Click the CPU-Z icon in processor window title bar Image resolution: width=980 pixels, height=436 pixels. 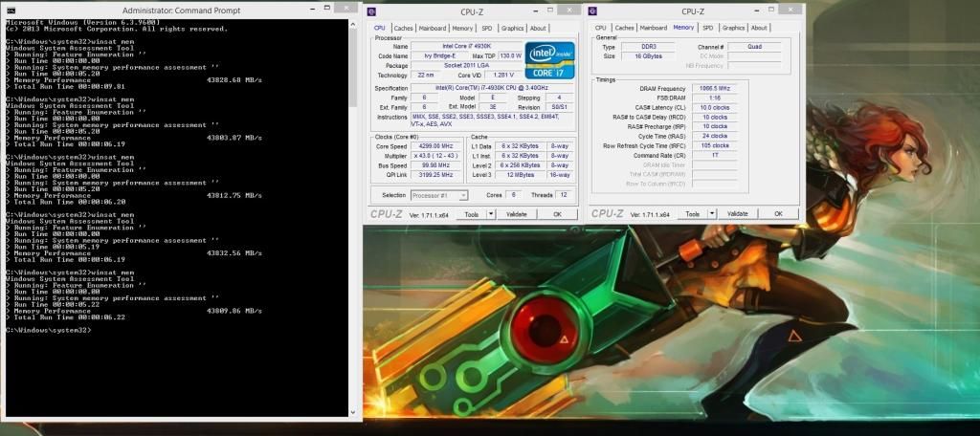tap(372, 11)
